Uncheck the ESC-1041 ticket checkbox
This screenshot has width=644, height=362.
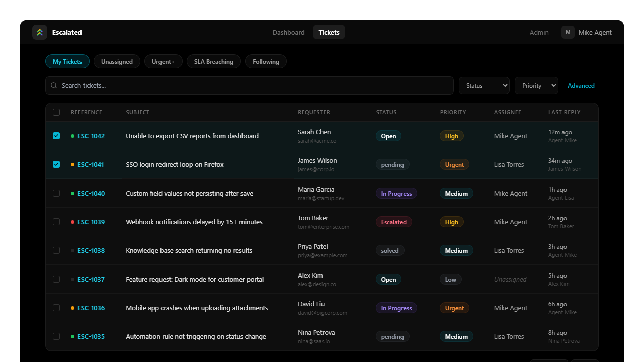[x=56, y=164]
